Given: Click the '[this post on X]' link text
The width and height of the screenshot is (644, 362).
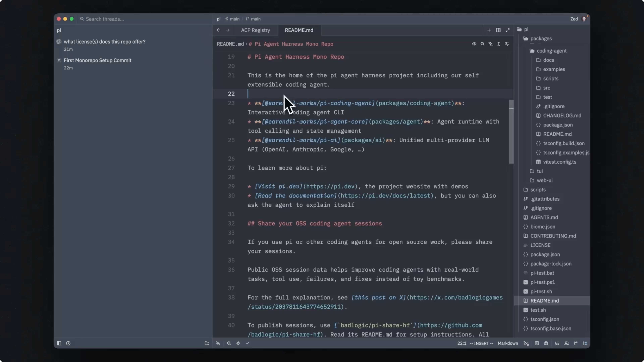Looking at the screenshot, I should tap(379, 297).
